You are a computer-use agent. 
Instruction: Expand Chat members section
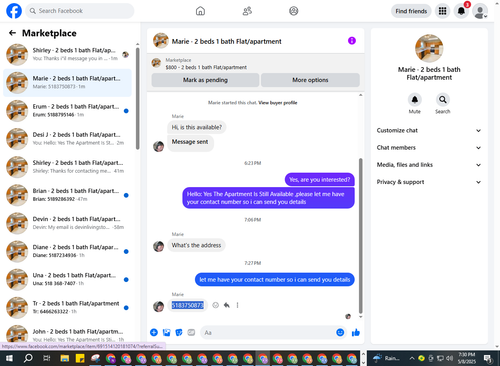tap(429, 147)
